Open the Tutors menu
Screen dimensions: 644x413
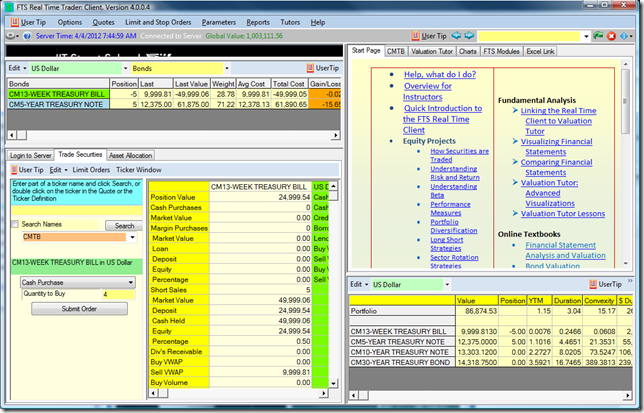tap(290, 22)
